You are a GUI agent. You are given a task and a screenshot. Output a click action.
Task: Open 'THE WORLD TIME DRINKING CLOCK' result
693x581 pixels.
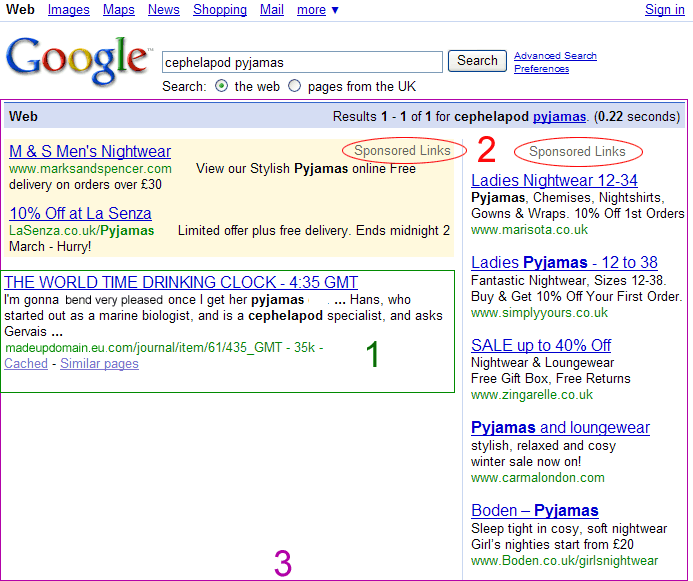click(181, 282)
